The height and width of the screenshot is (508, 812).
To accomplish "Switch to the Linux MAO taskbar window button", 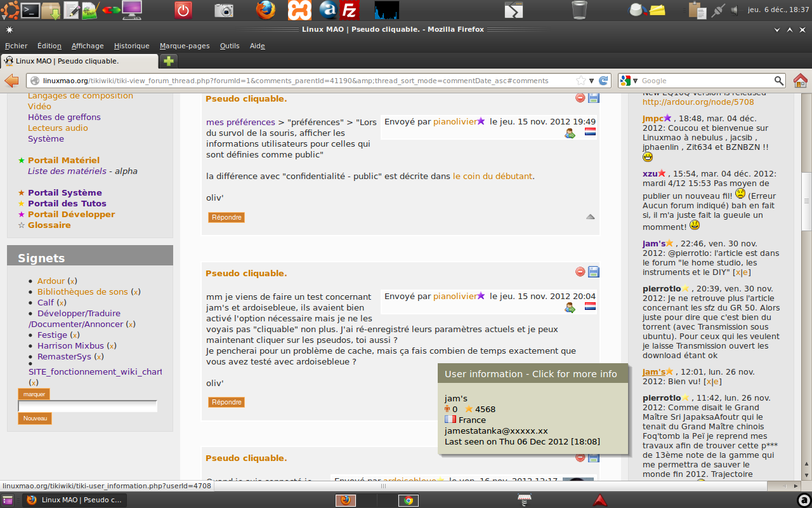I will 75,500.
